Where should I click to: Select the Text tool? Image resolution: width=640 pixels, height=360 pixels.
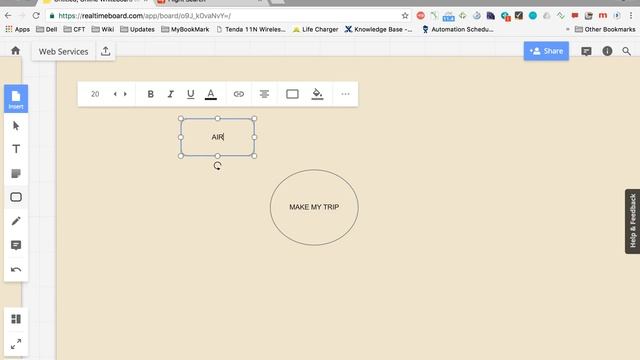[16, 149]
